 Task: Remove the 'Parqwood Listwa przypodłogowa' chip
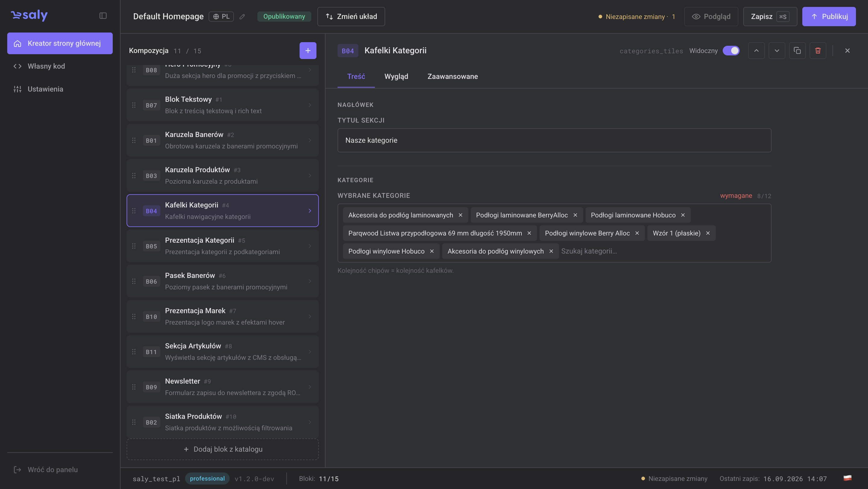529,233
